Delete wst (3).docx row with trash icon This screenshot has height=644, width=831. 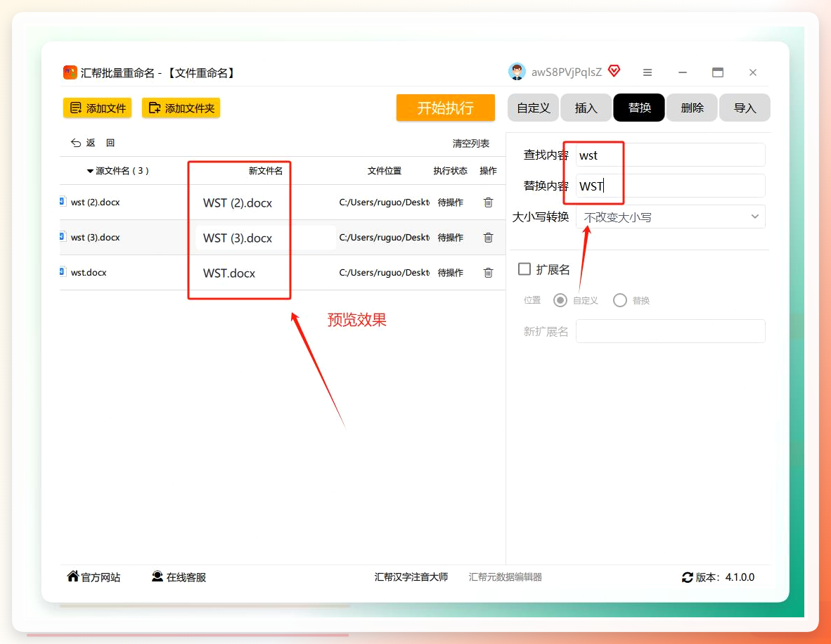[488, 238]
